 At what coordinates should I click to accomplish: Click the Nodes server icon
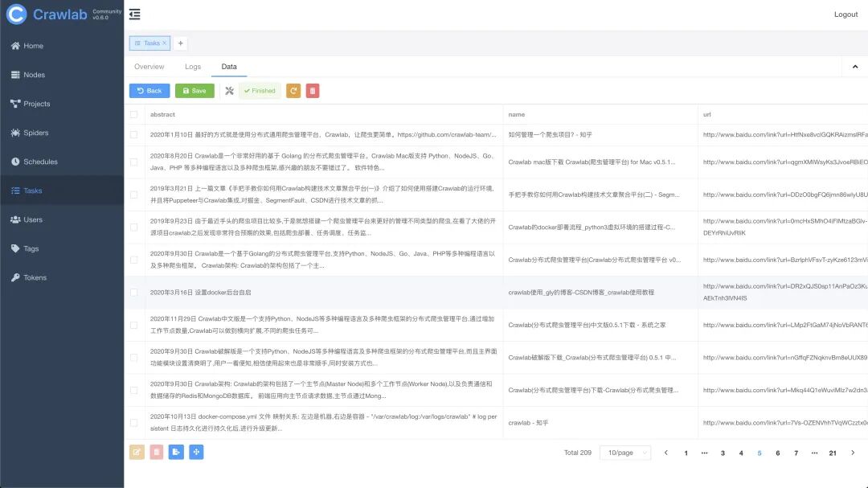(15, 75)
